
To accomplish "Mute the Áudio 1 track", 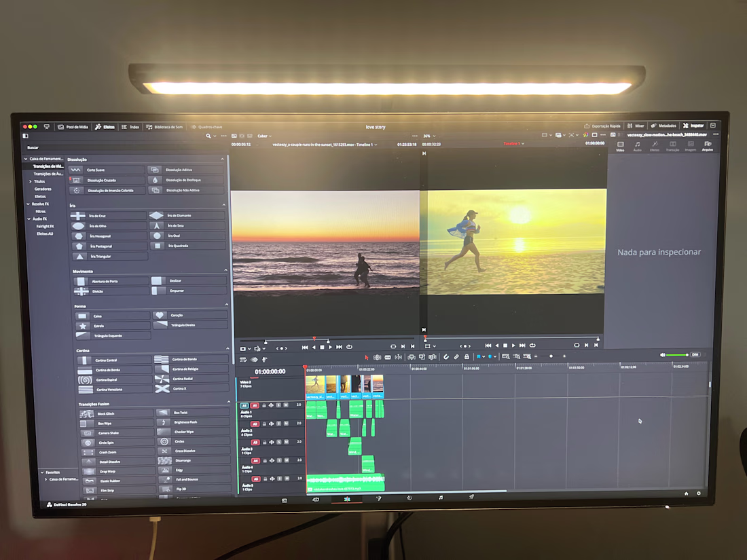I will click(x=286, y=405).
